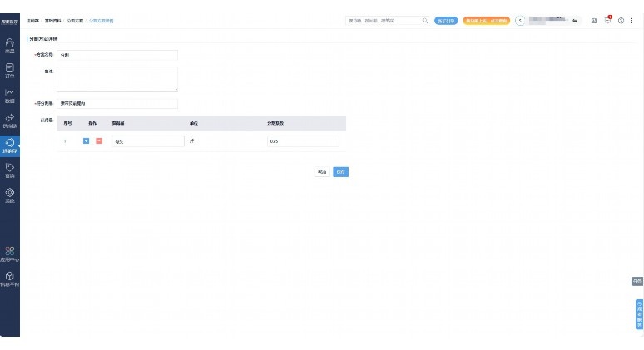Select the highlighted inventory section in sidebar
644x350 pixels.
(x=10, y=146)
